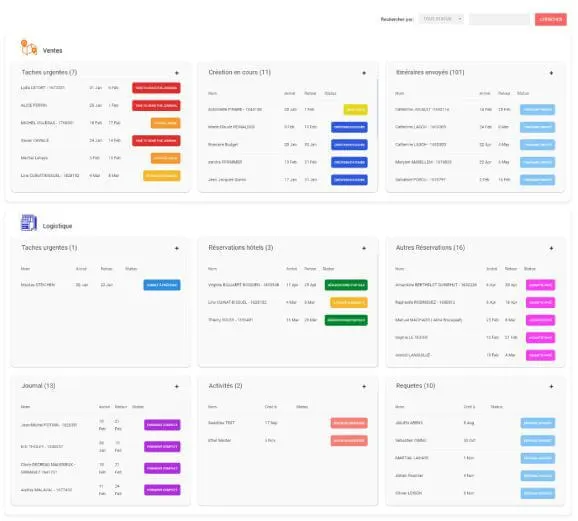Click the Logistique section title
The height and width of the screenshot is (521, 578).
57,226
